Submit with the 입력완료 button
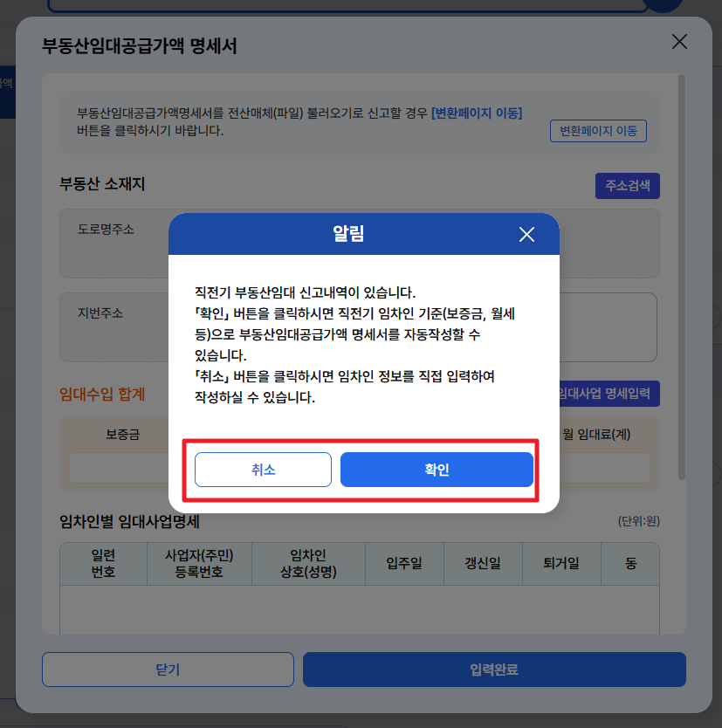The height and width of the screenshot is (728, 722). pos(494,669)
